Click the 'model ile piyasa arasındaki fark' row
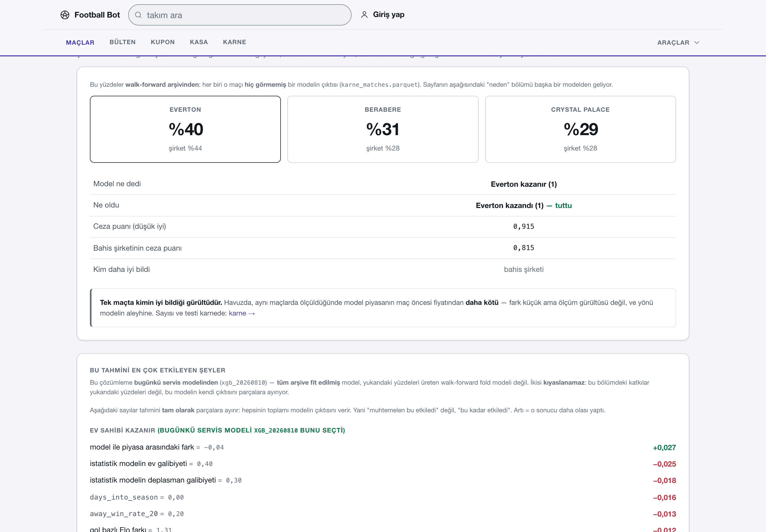Image resolution: width=766 pixels, height=532 pixels. 383,447
